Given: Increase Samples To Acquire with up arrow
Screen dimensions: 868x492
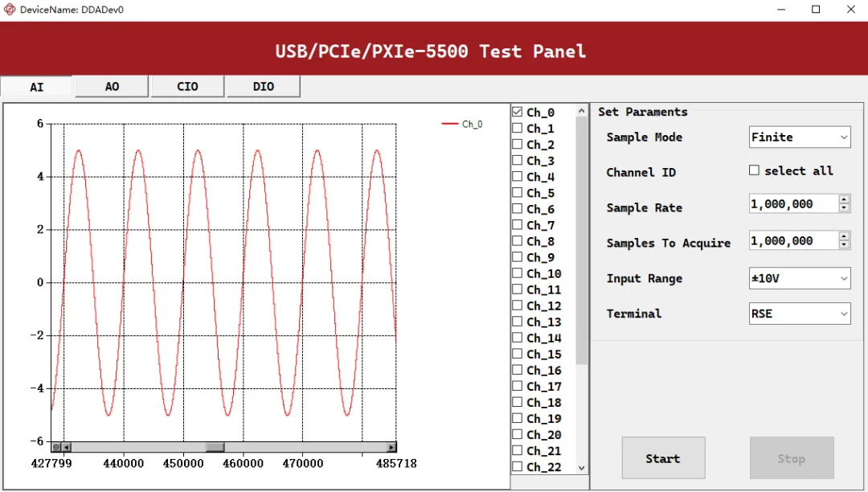Looking at the screenshot, I should [844, 236].
